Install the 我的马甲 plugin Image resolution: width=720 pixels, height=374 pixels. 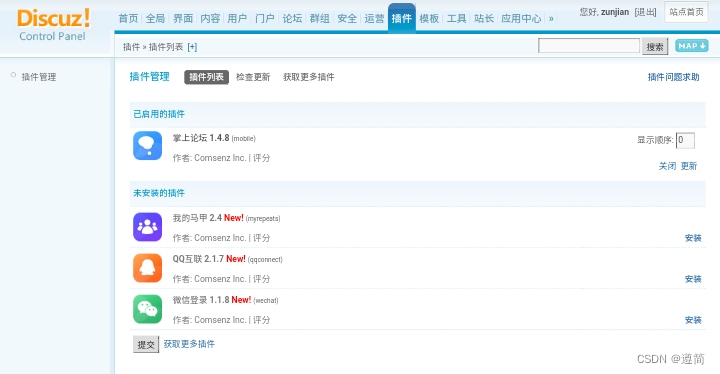(x=693, y=238)
